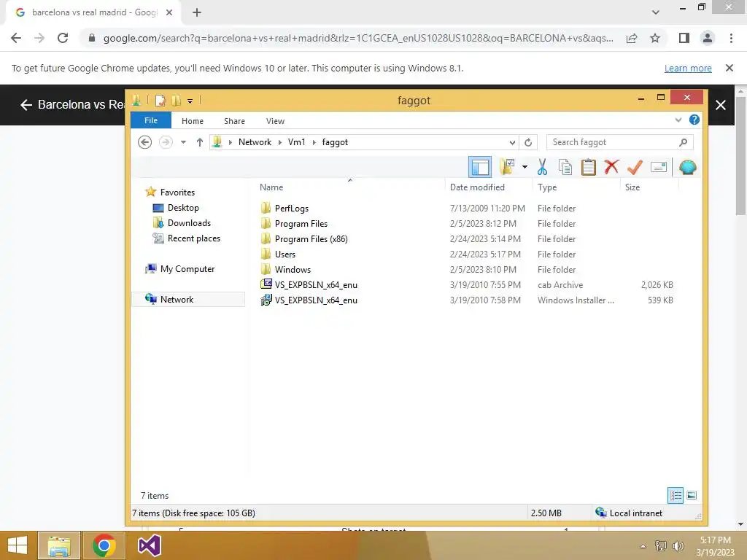The image size is (747, 560).
Task: Open the View ribbon tab
Action: (275, 121)
